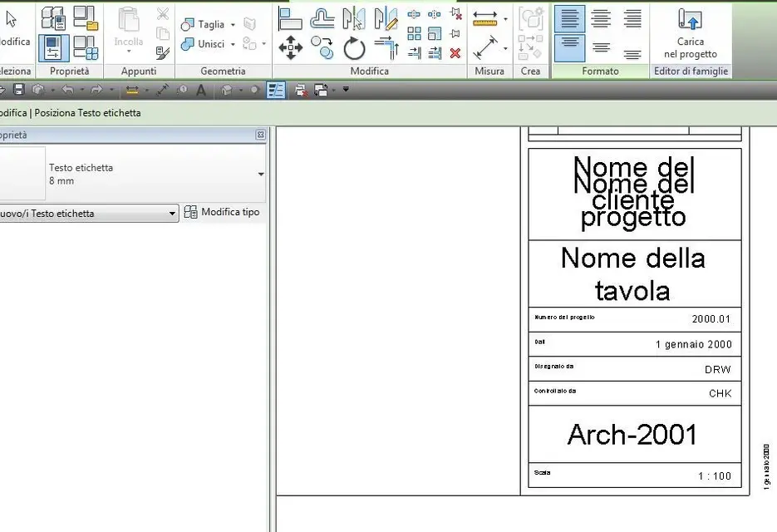The width and height of the screenshot is (777, 532).
Task: Select the '1 : 100' scale value
Action: point(715,476)
